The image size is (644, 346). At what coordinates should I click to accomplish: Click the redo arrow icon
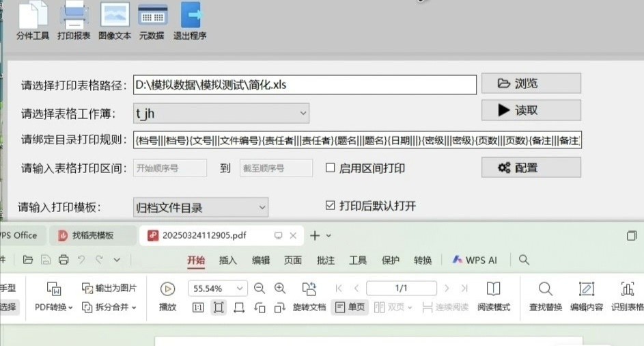[99, 260]
